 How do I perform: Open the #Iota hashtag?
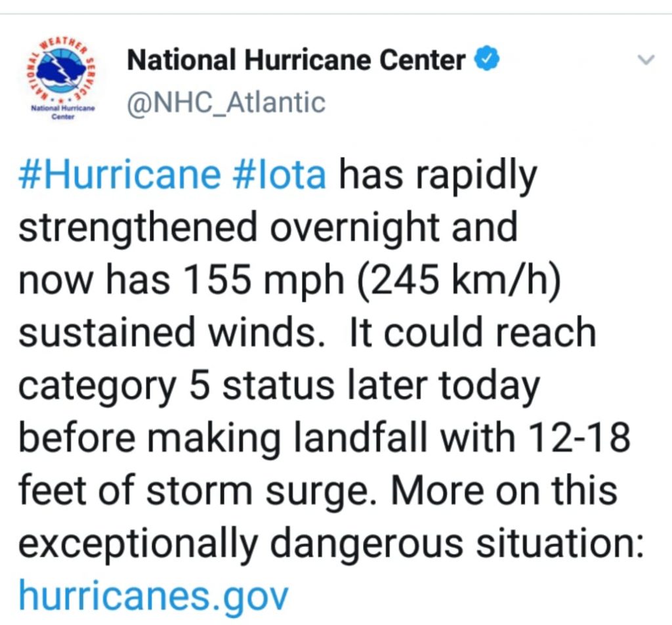(280, 175)
